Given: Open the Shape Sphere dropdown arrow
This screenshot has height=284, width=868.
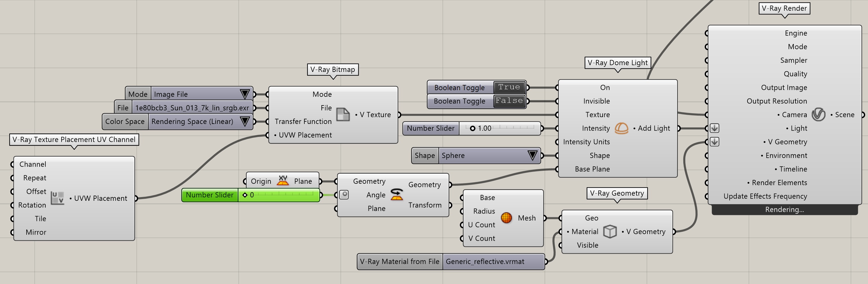Looking at the screenshot, I should point(532,155).
